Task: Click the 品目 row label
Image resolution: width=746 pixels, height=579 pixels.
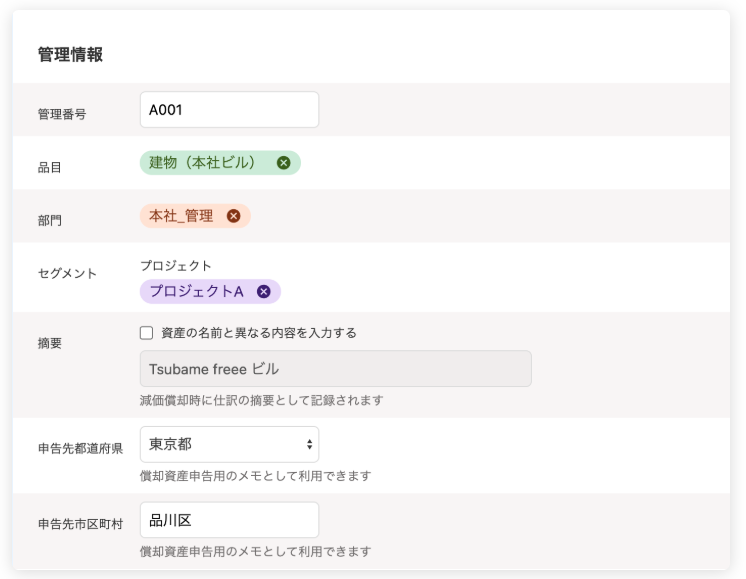Action: [50, 168]
